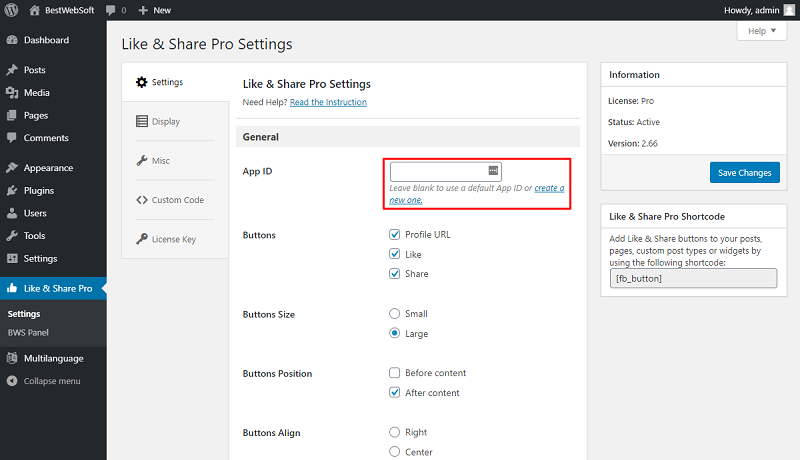The width and height of the screenshot is (800, 460).
Task: Click the Pages icon in sidebar
Action: click(12, 116)
